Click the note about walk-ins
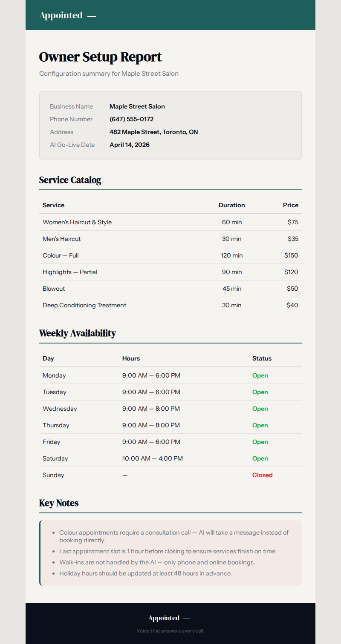Screen dimensions: 341x644 [x=157, y=562]
